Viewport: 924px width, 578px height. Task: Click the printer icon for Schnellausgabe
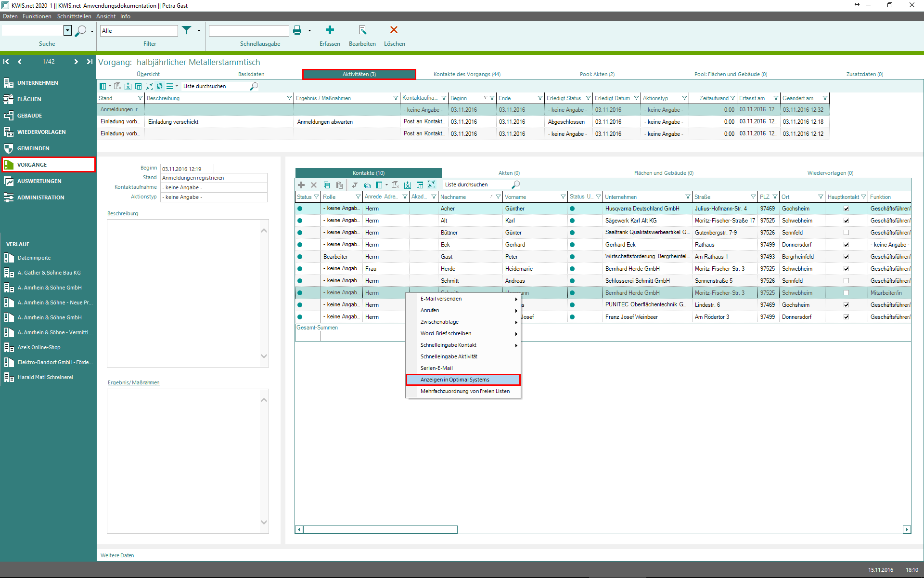tap(297, 30)
